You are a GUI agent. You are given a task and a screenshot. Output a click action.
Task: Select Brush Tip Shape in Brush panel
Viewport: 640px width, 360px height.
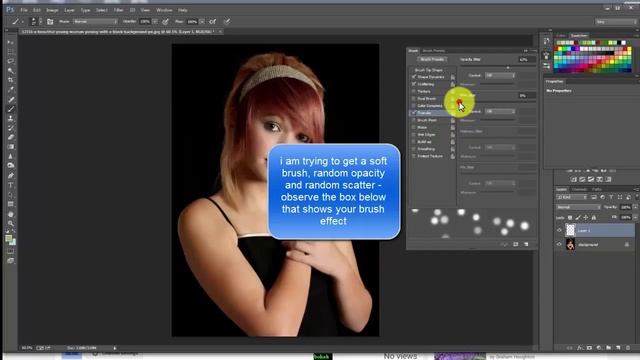pyautogui.click(x=429, y=70)
